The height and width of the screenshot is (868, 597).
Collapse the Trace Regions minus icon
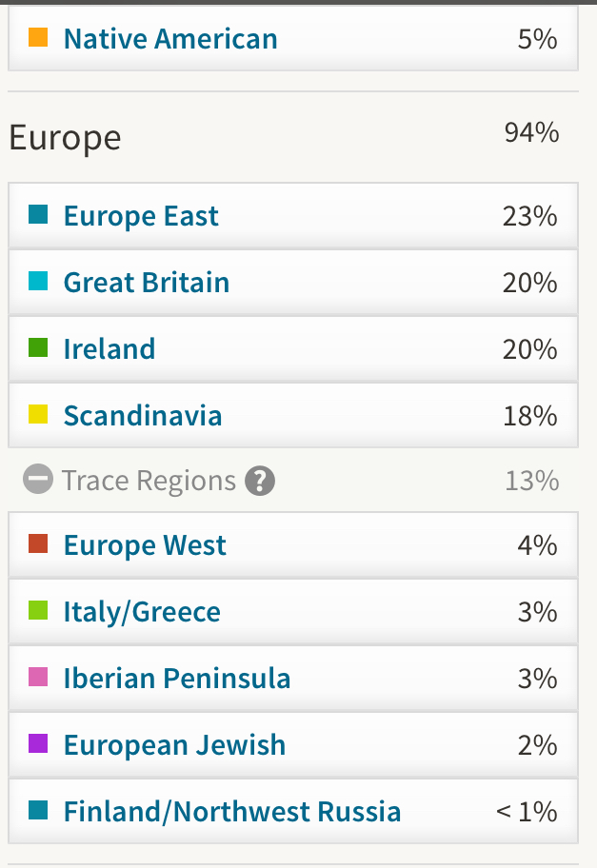pos(38,479)
